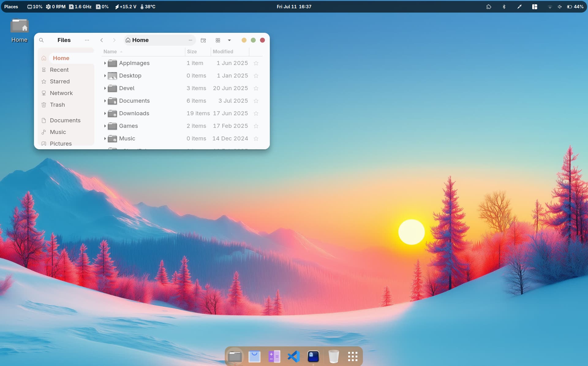The height and width of the screenshot is (366, 588).
Task: Open the software store bag icon
Action: (x=254, y=356)
